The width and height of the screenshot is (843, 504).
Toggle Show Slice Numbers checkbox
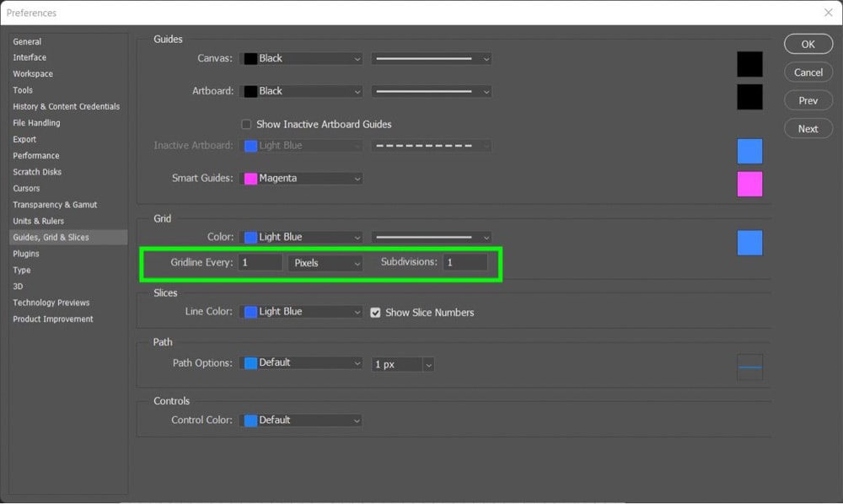(x=375, y=313)
